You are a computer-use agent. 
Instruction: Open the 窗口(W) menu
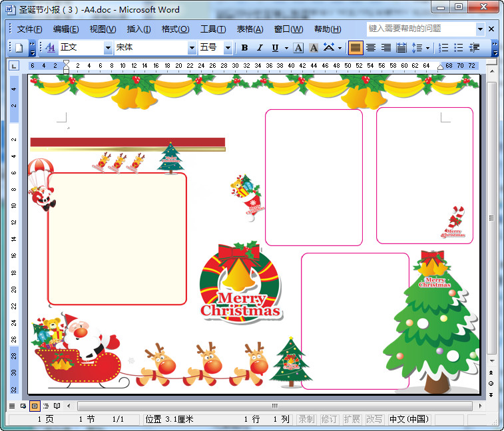point(288,29)
